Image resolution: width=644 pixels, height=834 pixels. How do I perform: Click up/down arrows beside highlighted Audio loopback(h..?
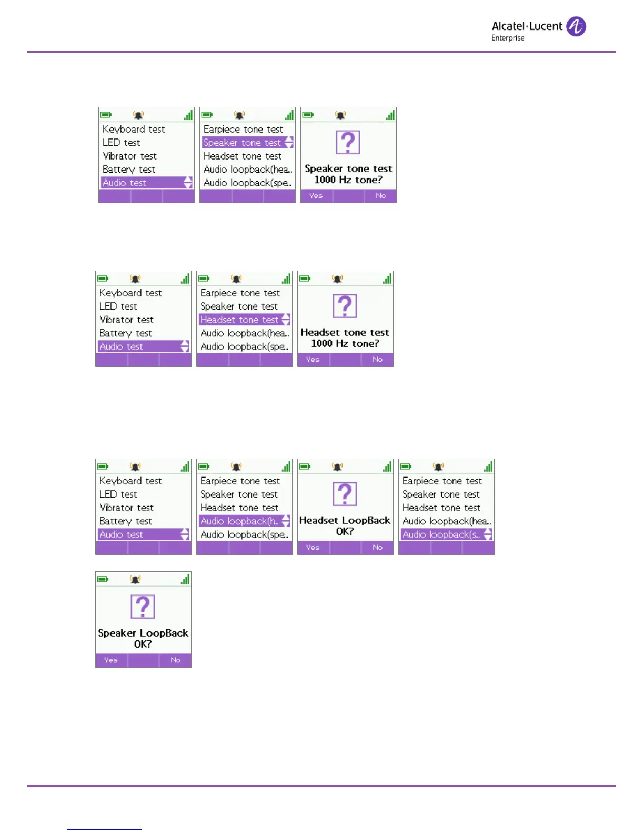(286, 521)
